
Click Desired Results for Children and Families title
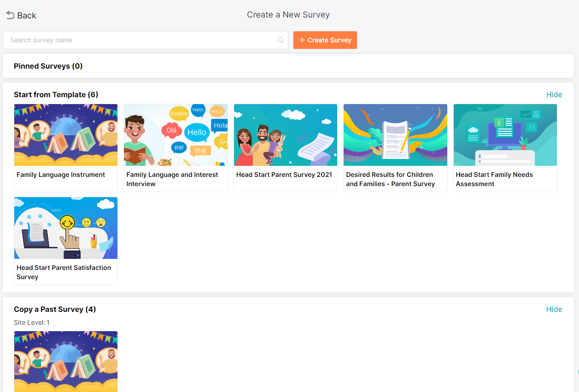pyautogui.click(x=390, y=179)
